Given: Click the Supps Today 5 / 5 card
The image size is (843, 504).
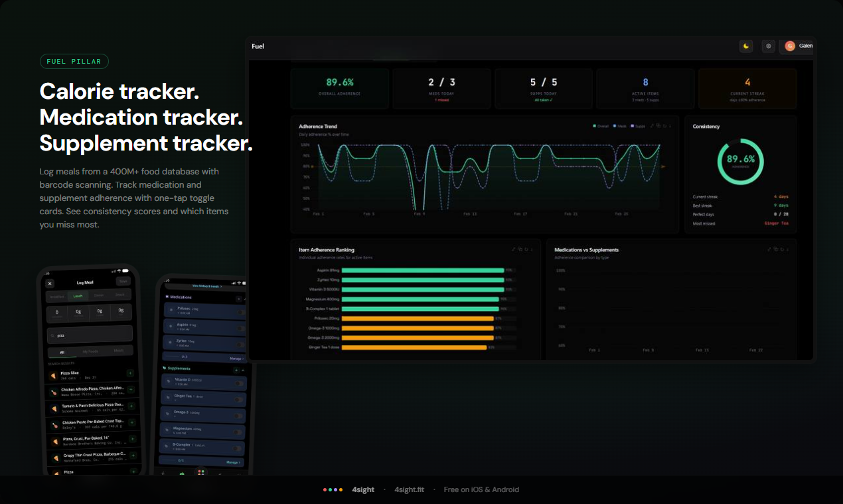Looking at the screenshot, I should coord(544,88).
